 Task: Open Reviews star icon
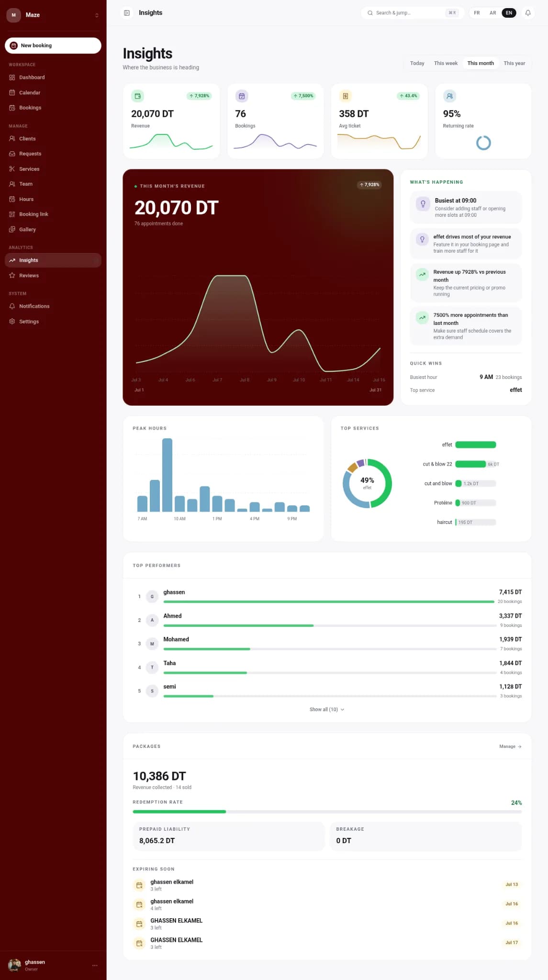(x=12, y=276)
